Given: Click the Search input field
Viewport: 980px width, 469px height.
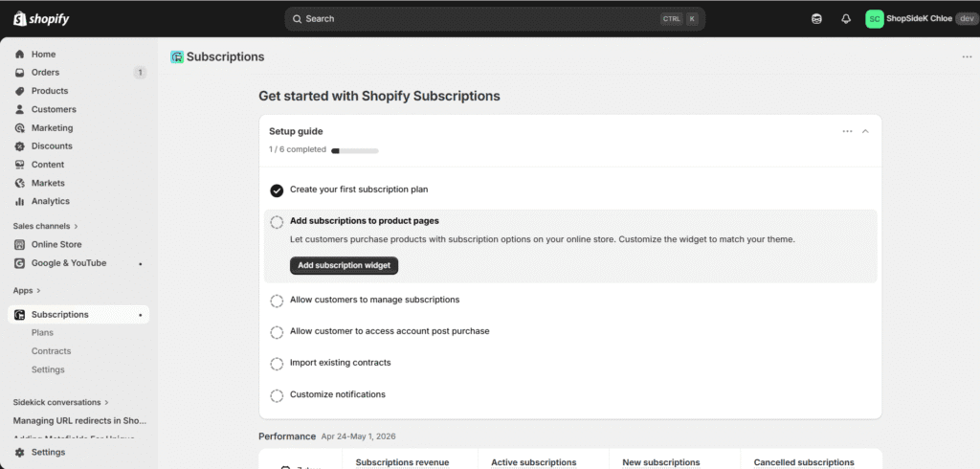Looking at the screenshot, I should [495, 19].
